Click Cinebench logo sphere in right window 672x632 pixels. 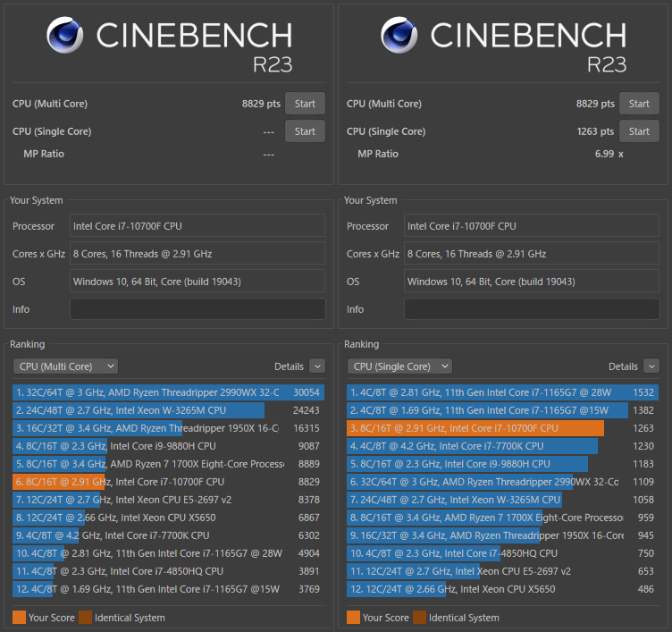point(399,35)
